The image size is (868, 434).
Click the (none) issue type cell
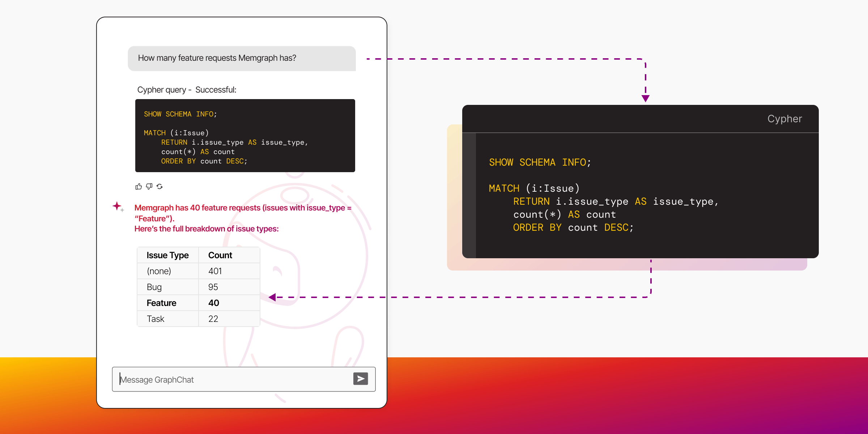pyautogui.click(x=159, y=271)
